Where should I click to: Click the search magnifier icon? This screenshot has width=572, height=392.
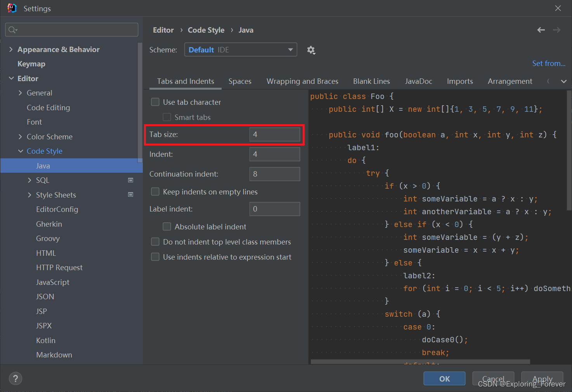tap(13, 30)
